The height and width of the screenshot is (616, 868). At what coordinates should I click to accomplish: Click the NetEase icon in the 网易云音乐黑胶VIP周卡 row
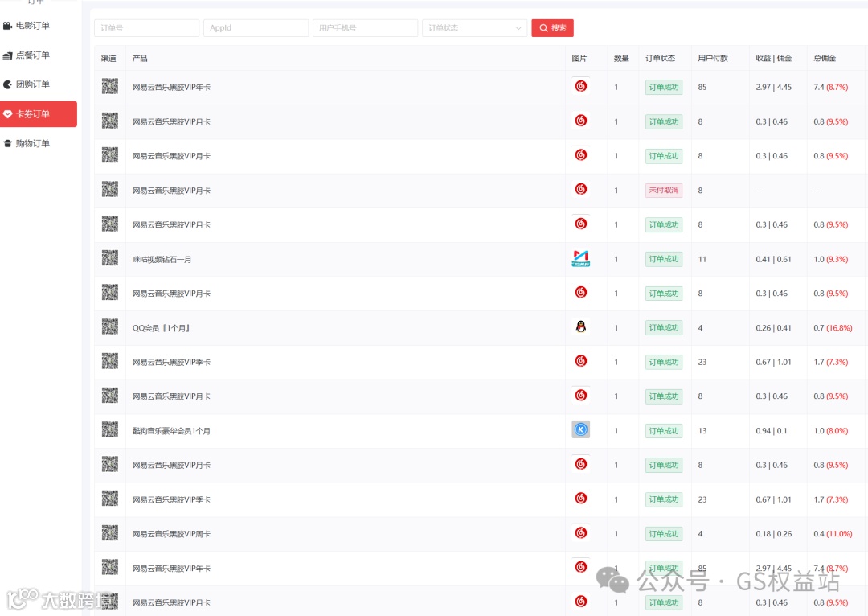coord(581,532)
